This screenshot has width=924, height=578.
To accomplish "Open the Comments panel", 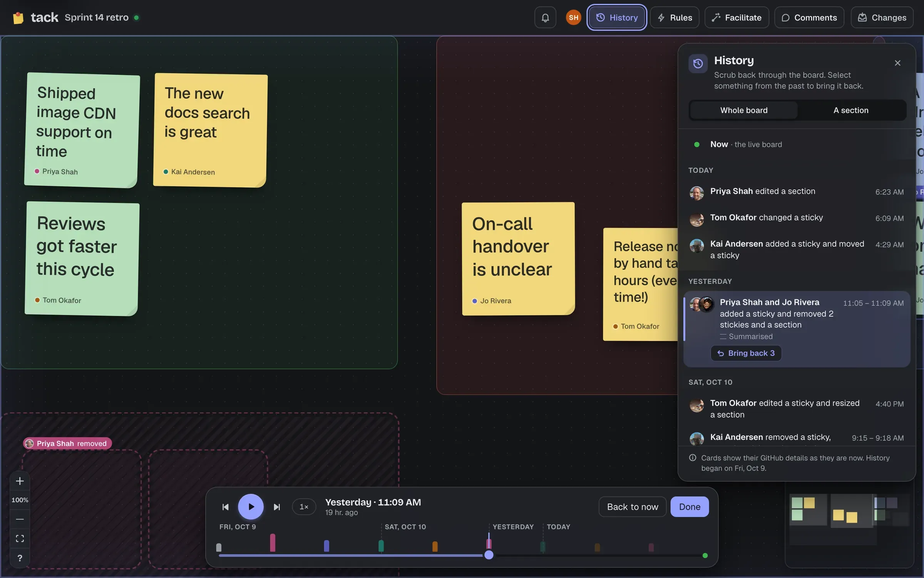I will coord(809,17).
